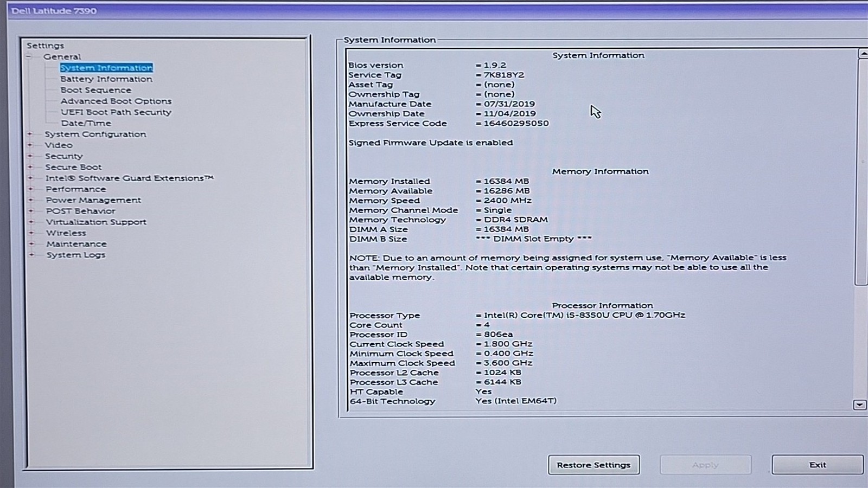Click Processor L3 Cache 6144 KB
This screenshot has width=868, height=488.
click(x=502, y=382)
